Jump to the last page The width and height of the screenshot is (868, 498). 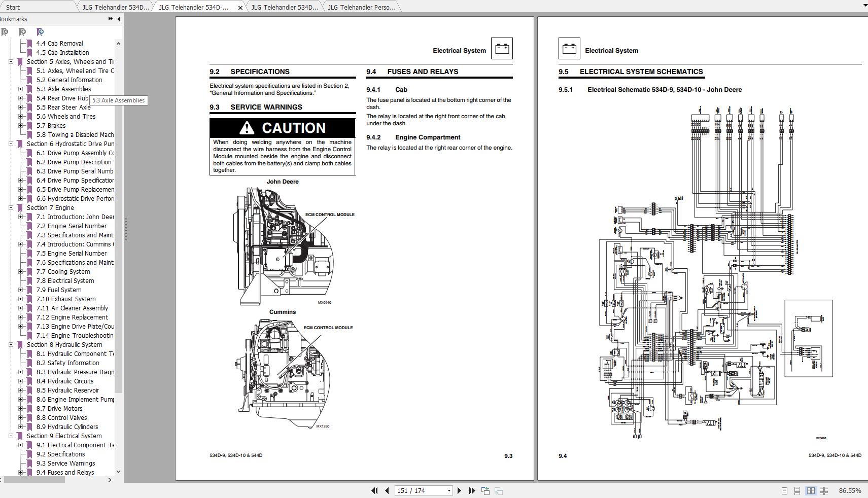tap(472, 490)
